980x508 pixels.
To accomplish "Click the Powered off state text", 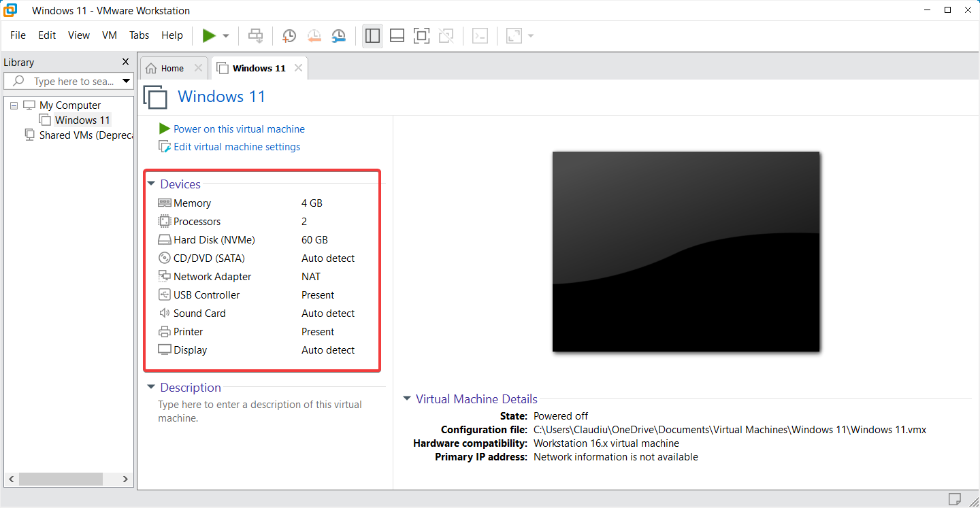I will click(561, 416).
